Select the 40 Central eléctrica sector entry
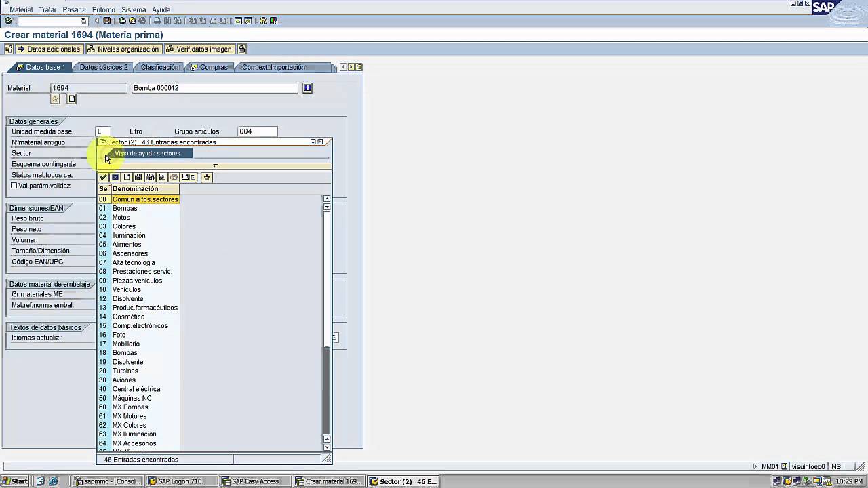 pyautogui.click(x=138, y=389)
